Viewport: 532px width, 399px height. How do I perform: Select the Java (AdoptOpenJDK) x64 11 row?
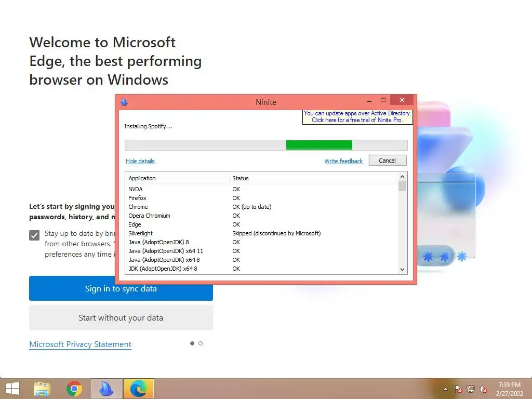261,251
